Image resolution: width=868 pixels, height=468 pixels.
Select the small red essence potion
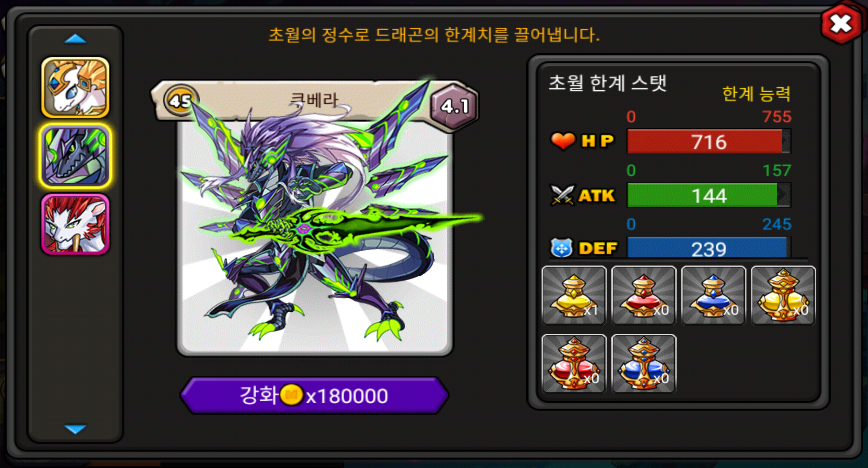(644, 295)
